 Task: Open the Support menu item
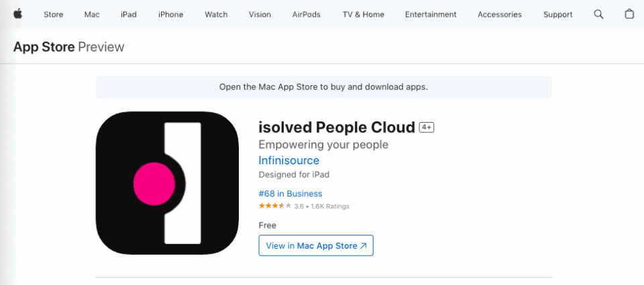click(x=557, y=14)
